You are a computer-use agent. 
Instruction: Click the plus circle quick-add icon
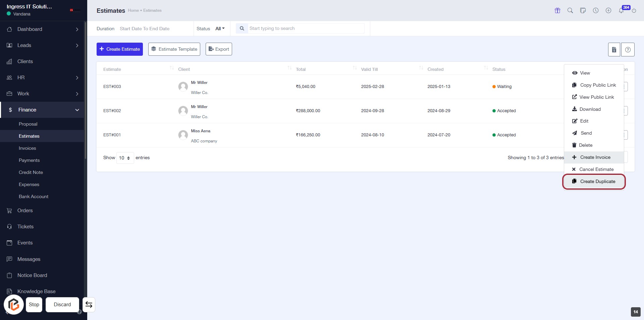click(x=608, y=10)
